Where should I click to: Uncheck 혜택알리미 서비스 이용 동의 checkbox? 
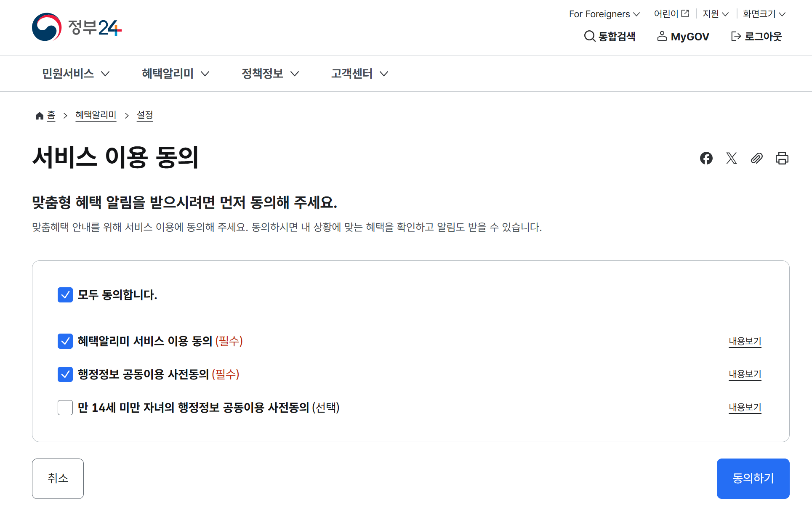65,341
